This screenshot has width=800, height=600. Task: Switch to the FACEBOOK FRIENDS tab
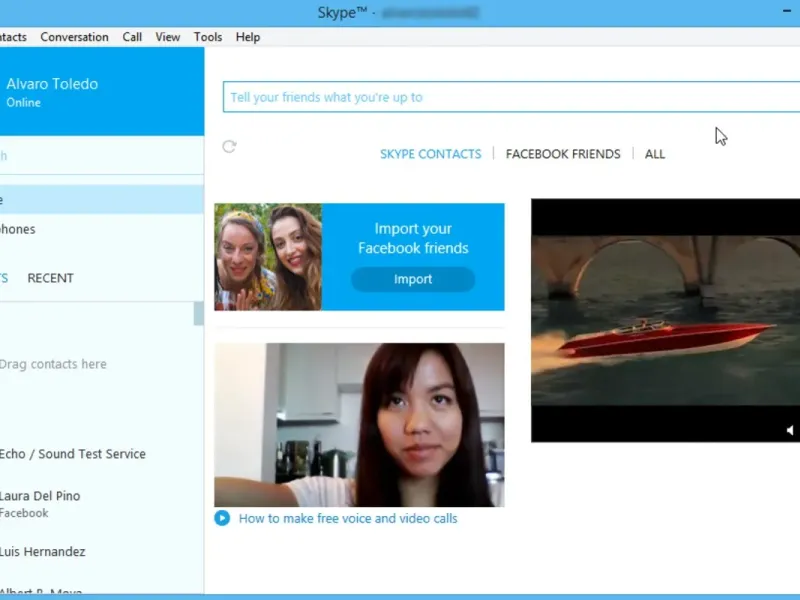click(563, 154)
